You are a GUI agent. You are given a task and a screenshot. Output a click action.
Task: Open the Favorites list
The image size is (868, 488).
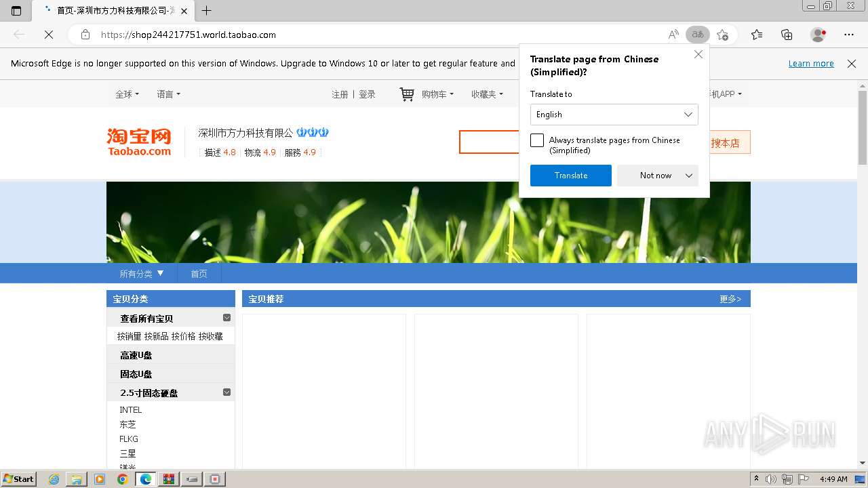(x=757, y=35)
